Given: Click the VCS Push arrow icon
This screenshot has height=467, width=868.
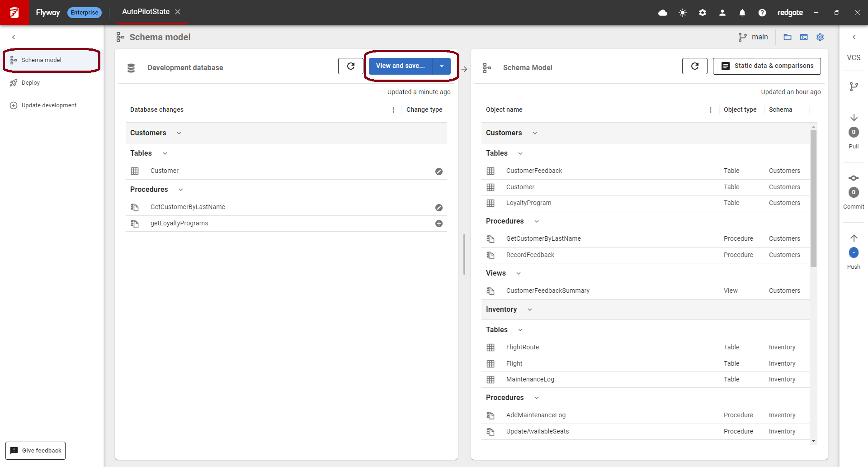Looking at the screenshot, I should coord(854,238).
